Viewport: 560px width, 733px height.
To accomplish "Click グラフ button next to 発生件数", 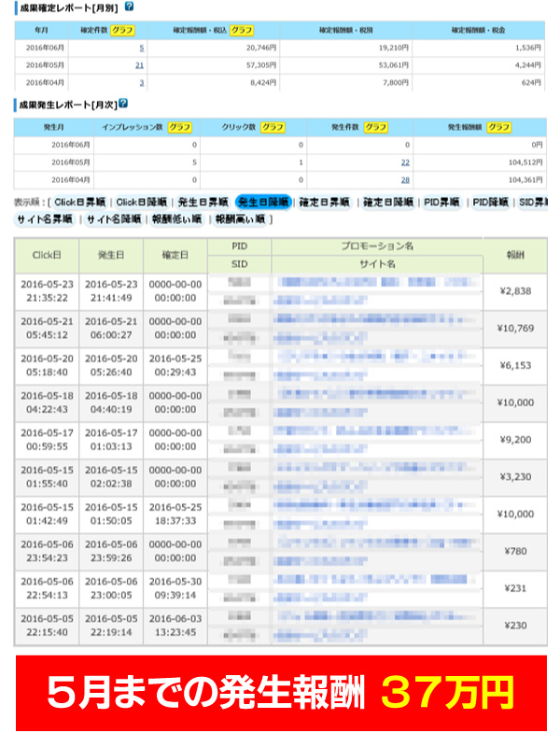I will pos(375,127).
